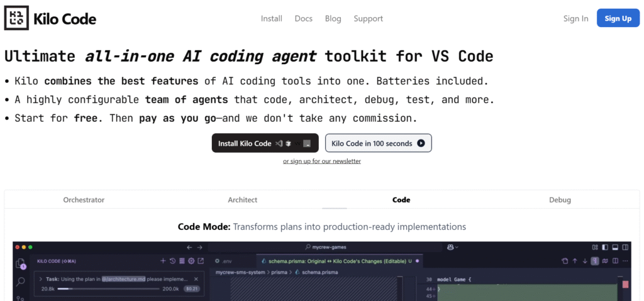Screen dimensions: 644x301
Task: Go to next change down arrow
Action: click(585, 261)
